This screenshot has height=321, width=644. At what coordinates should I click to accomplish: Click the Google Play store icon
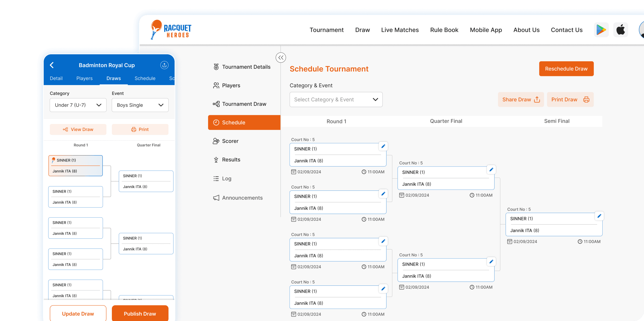[x=601, y=30]
